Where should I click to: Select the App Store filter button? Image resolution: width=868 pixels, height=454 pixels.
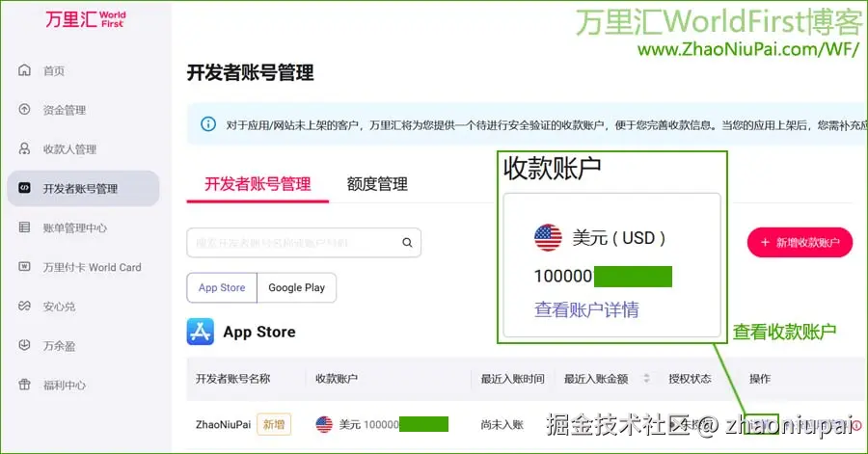click(x=222, y=287)
